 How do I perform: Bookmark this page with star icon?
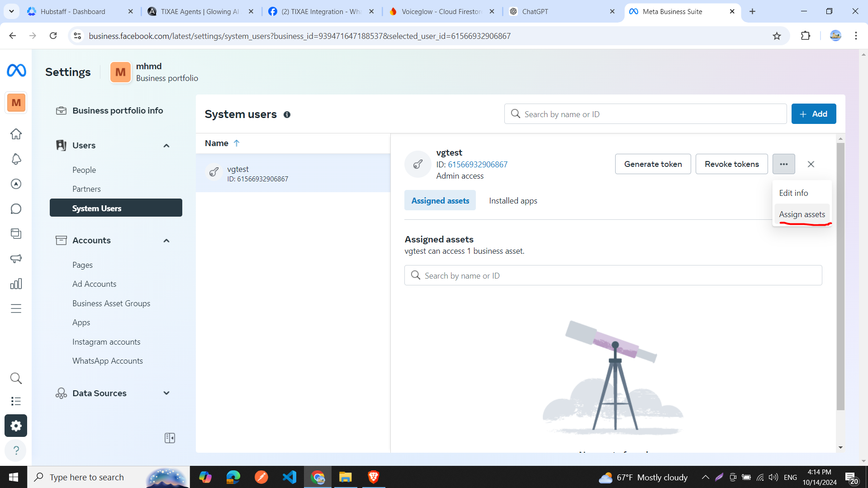[x=777, y=36]
